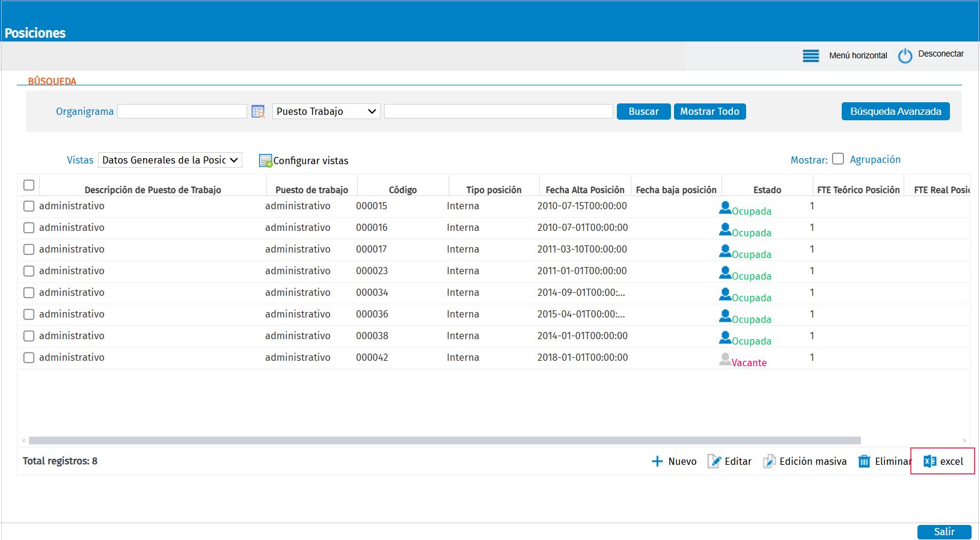Viewport: 980px width, 540px height.
Task: Click the horizontal table scrollbar
Action: pos(445,440)
